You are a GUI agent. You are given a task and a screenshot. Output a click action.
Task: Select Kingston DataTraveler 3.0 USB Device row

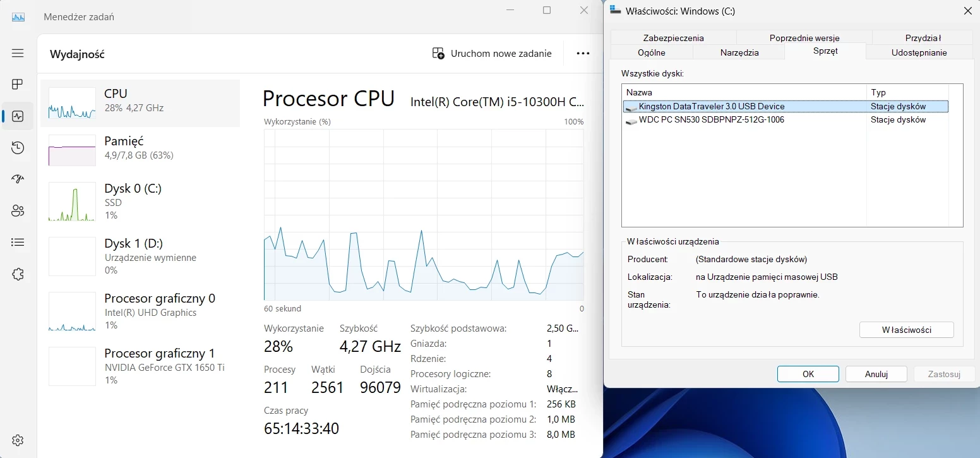[786, 107]
